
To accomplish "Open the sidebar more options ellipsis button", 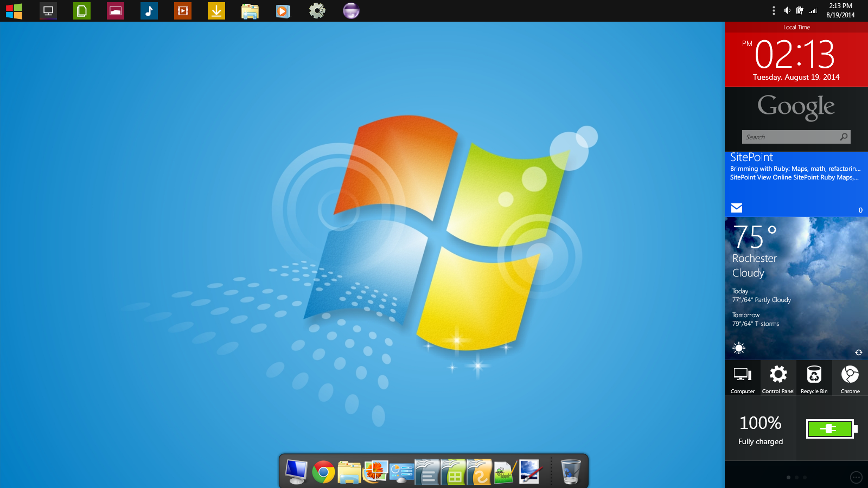I will pyautogui.click(x=856, y=478).
